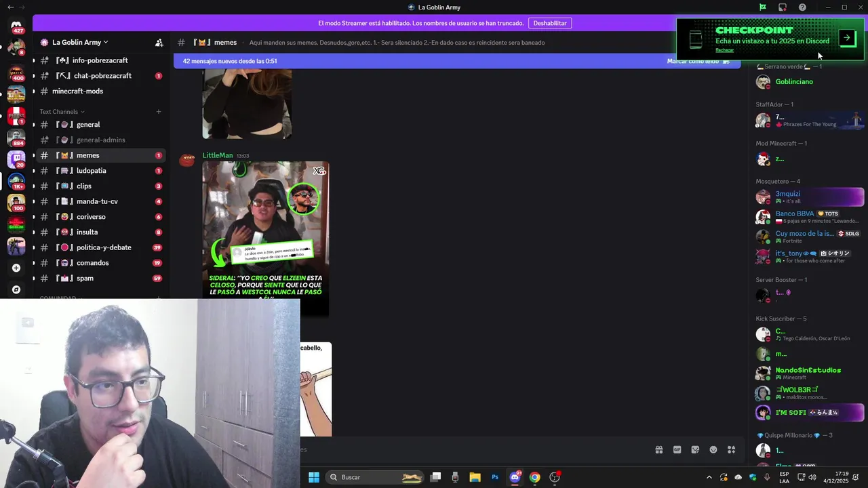868x488 pixels.
Task: Click LittleMan's avatar next to message
Action: (x=187, y=161)
